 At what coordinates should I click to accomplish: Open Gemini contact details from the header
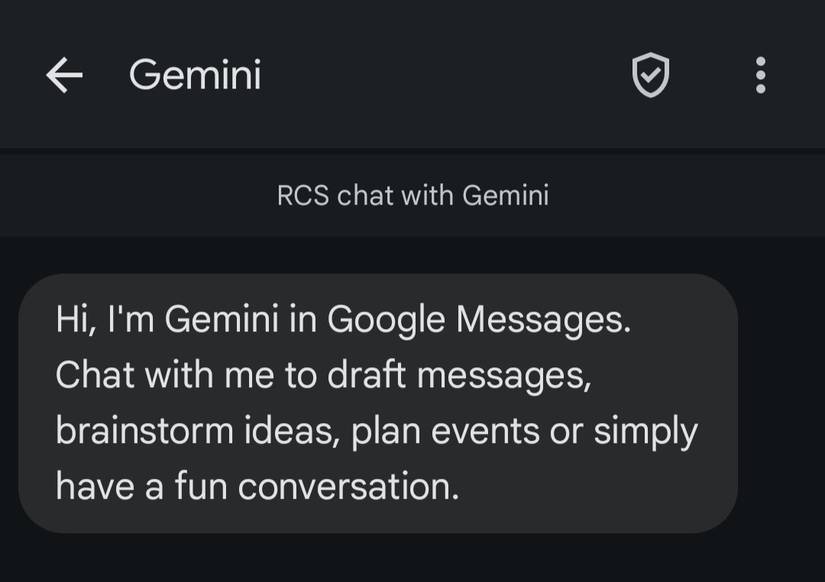click(194, 75)
